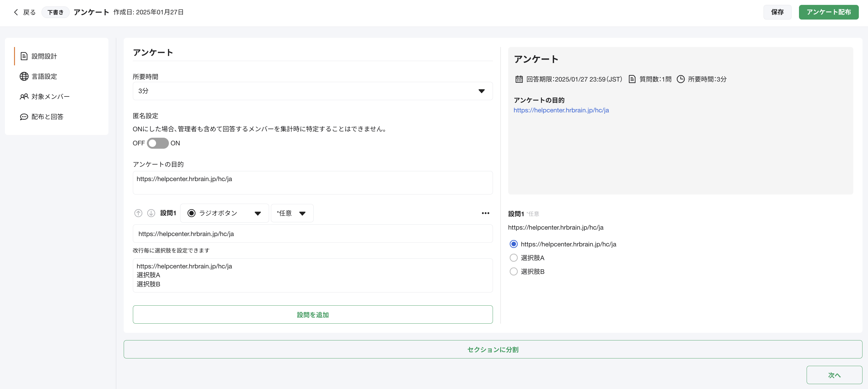Screen dimensions: 868x389
Task: Open the 所要時間 dropdown showing 3分
Action: click(312, 91)
